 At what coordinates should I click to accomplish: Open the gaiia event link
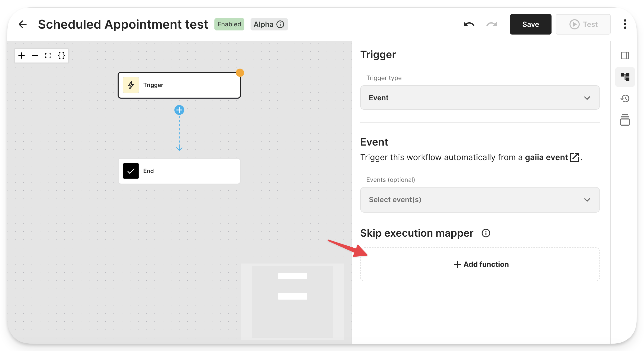pos(552,157)
